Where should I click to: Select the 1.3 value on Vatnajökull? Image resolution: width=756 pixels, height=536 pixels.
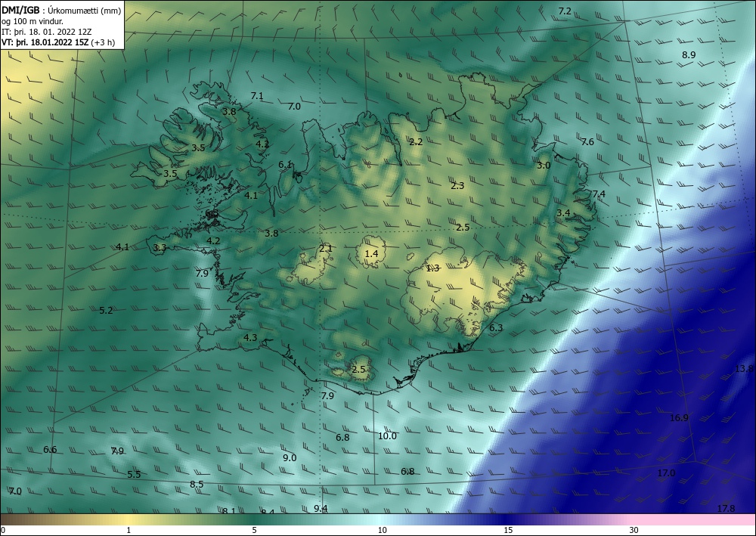(x=432, y=268)
